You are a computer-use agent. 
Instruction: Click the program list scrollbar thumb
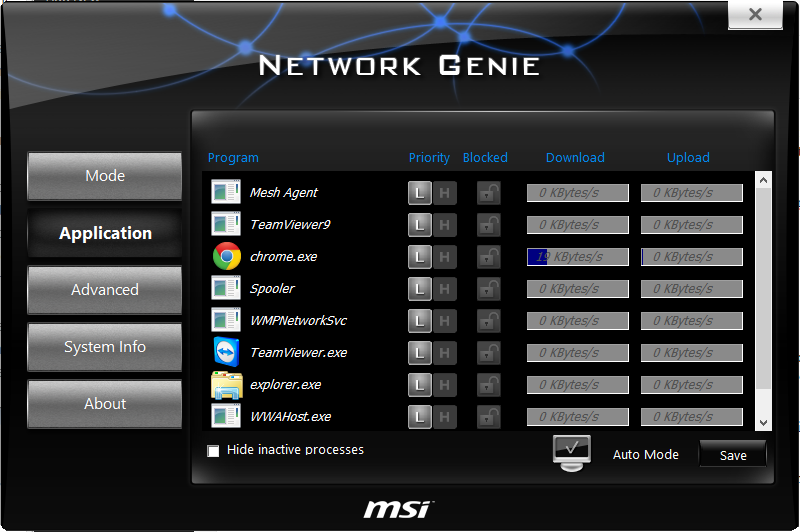tap(763, 288)
